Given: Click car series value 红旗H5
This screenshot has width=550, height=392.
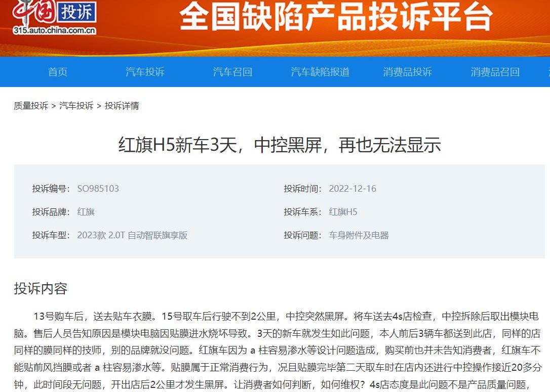Looking at the screenshot, I should click(343, 212).
